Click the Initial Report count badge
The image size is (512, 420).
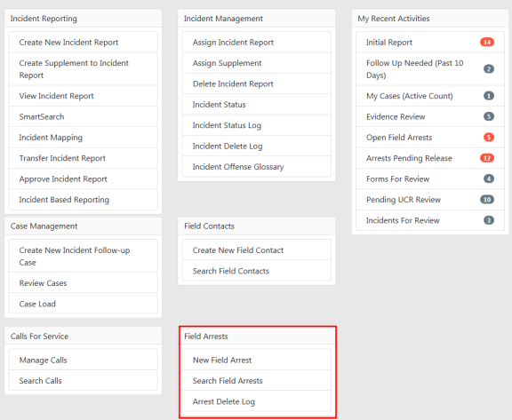[x=487, y=42]
